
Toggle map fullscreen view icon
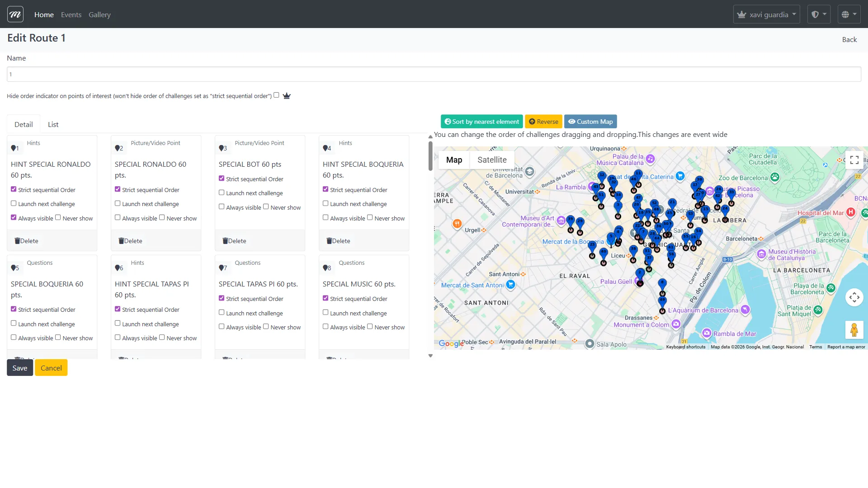coord(854,160)
